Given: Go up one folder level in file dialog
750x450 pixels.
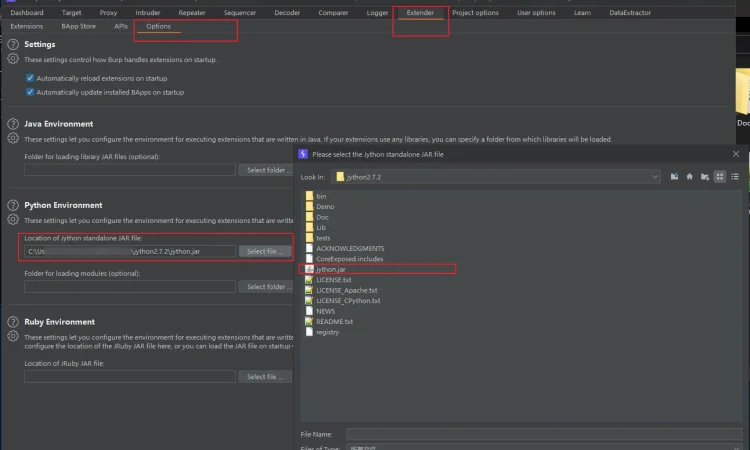Looking at the screenshot, I should (x=674, y=176).
